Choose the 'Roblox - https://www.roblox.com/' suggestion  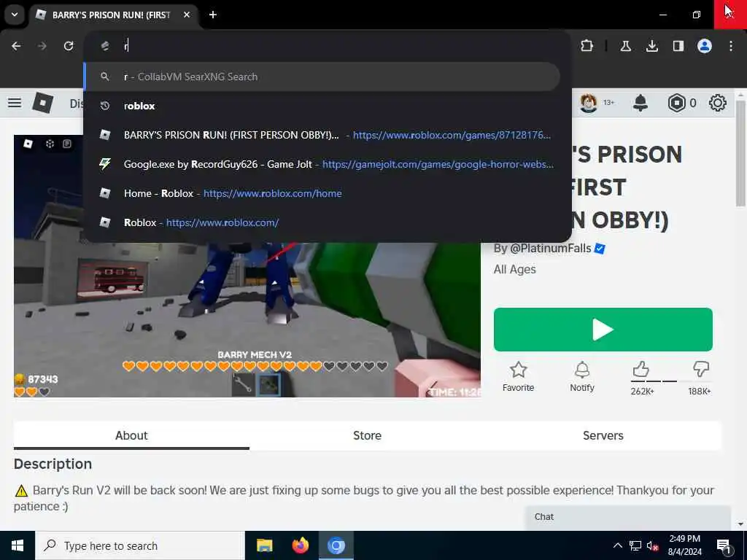click(322, 222)
